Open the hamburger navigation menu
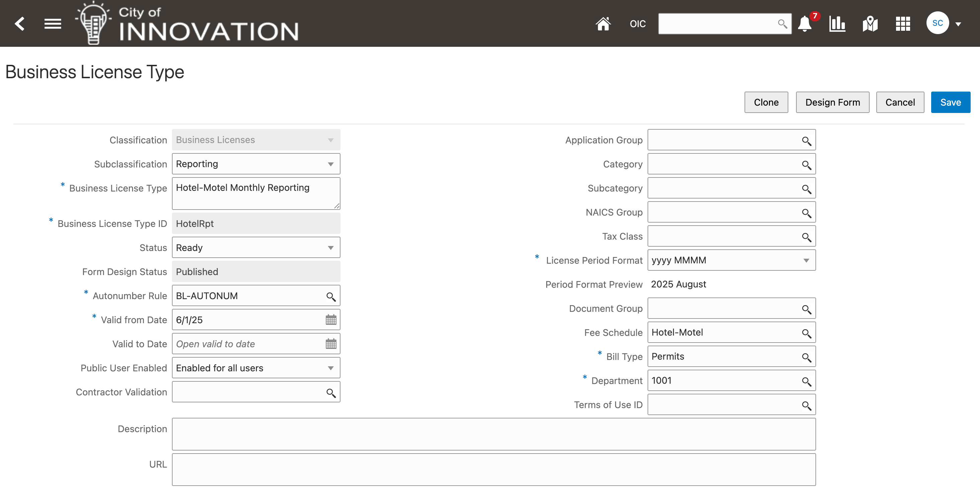The height and width of the screenshot is (500, 980). click(x=53, y=24)
